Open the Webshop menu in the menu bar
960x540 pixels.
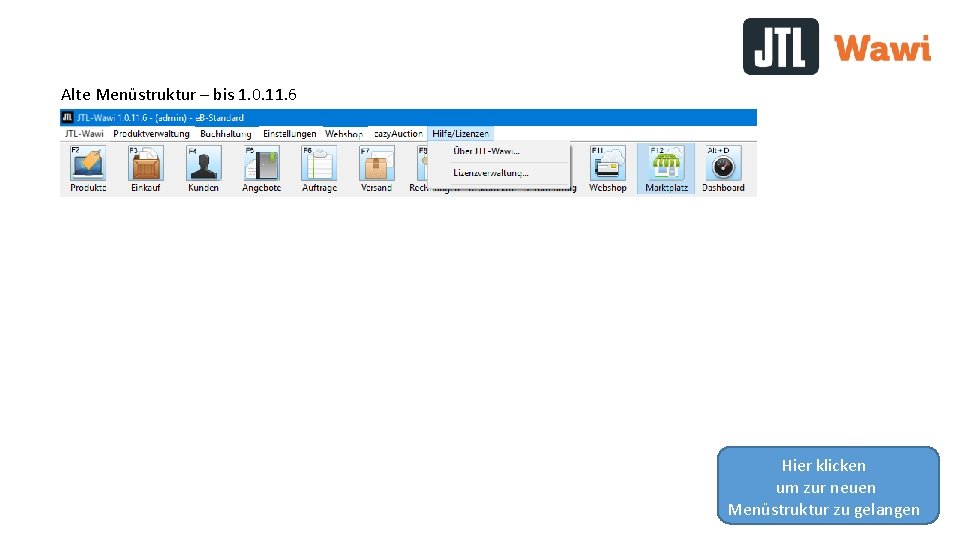point(344,133)
